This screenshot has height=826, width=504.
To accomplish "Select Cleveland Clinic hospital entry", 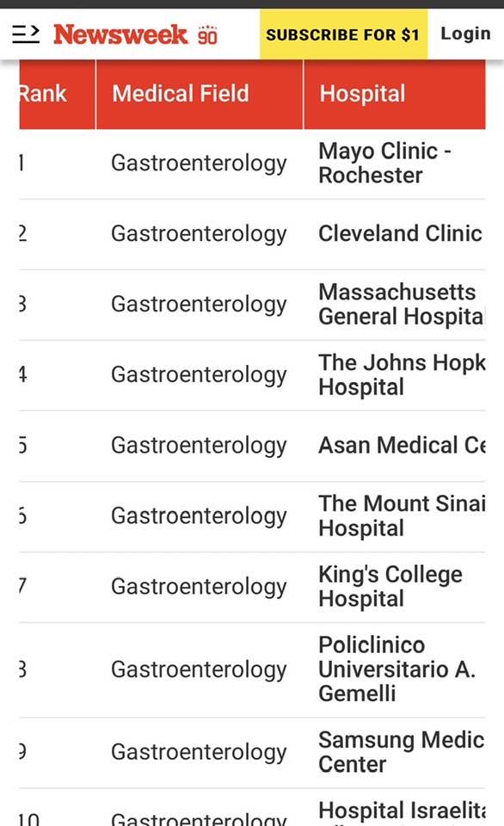I will point(400,233).
